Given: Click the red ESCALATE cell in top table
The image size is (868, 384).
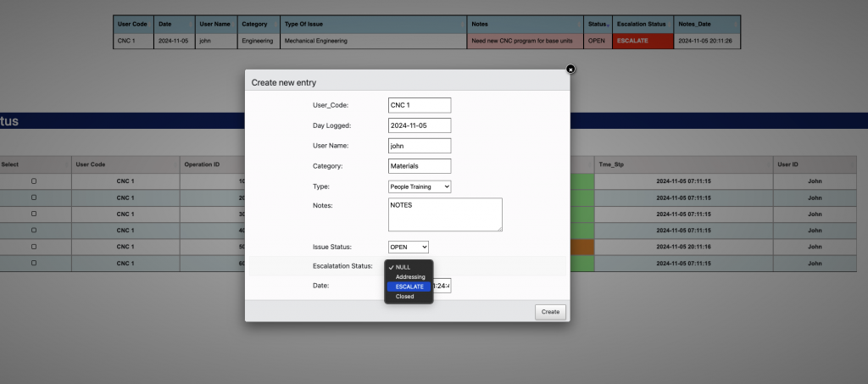Looking at the screenshot, I should coord(642,41).
